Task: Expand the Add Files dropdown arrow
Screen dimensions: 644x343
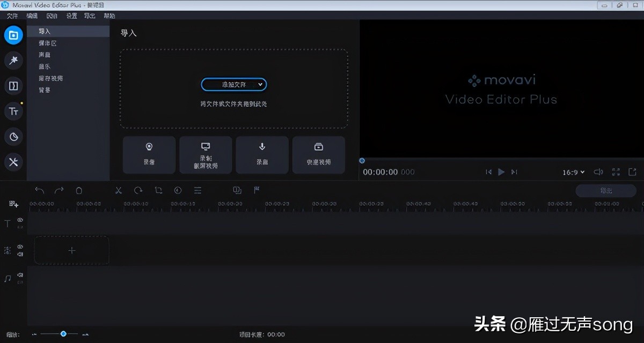Action: click(x=260, y=85)
